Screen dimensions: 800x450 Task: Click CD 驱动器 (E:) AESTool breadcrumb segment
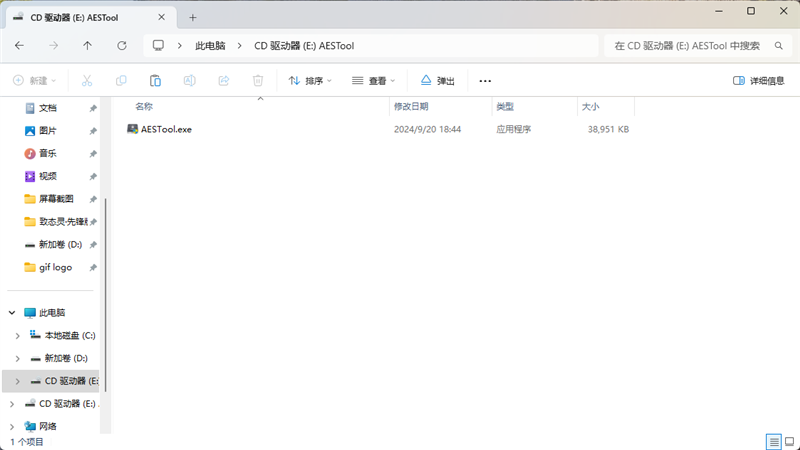coord(304,46)
